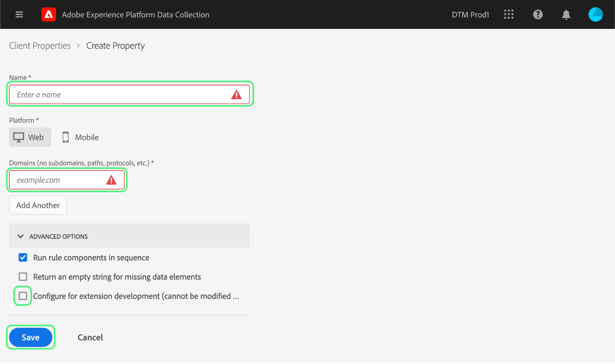Open the hamburger navigation menu
615x364 pixels.
click(19, 14)
